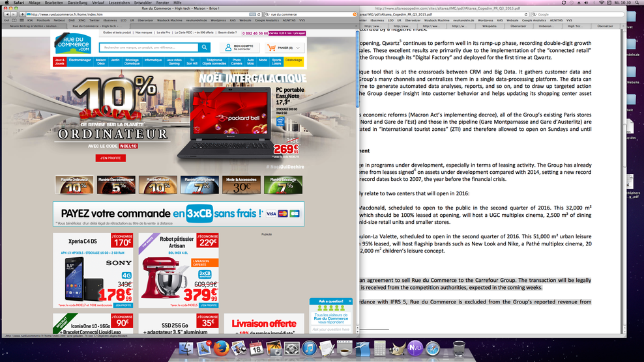The width and height of the screenshot is (644, 362).
Task: Launch iTunes from the Dock
Action: pos(309,349)
